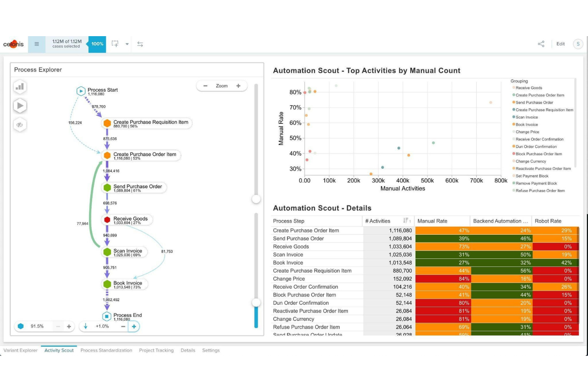Image resolution: width=588 pixels, height=392 pixels.
Task: Click the activities hexagon icon at 91.5%
Action: click(21, 326)
